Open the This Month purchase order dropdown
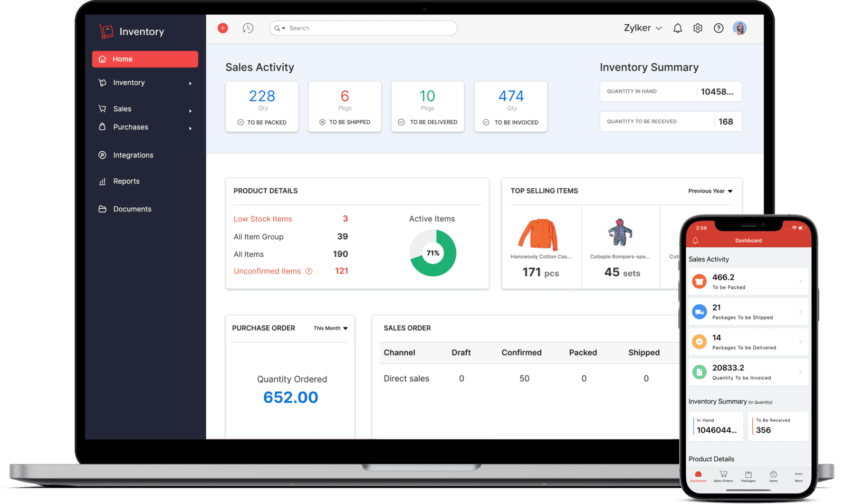Screen dimensions: 844x504 [330, 328]
